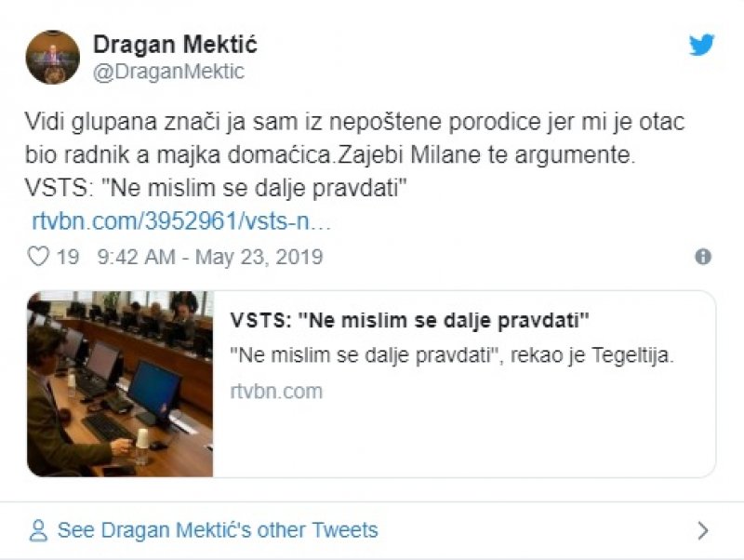Open the Dragan Mektić display name
744x560 pixels.
175,44
